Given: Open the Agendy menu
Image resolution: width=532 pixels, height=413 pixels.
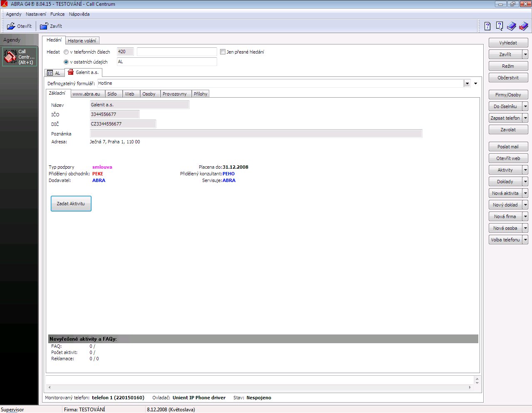Looking at the screenshot, I should 14,14.
